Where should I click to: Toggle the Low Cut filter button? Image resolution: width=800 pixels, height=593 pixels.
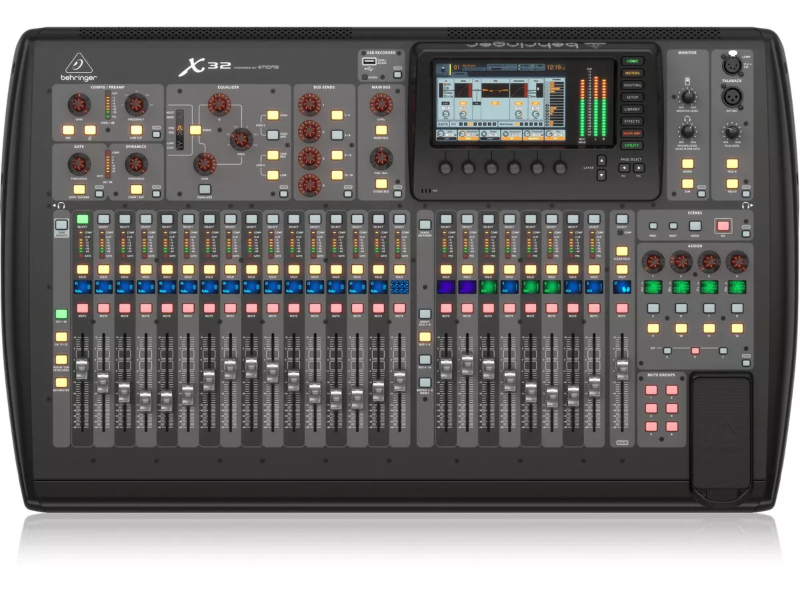134,130
